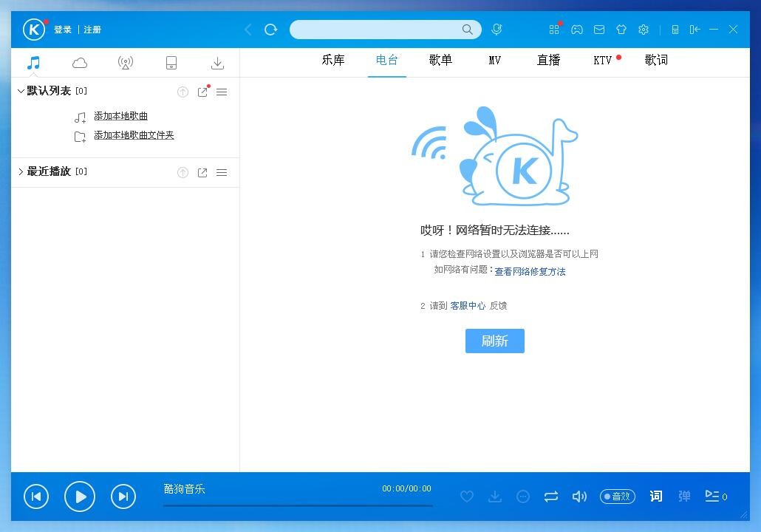The image size is (761, 532).
Task: Open the phone remote icon in title bar
Action: (x=675, y=30)
